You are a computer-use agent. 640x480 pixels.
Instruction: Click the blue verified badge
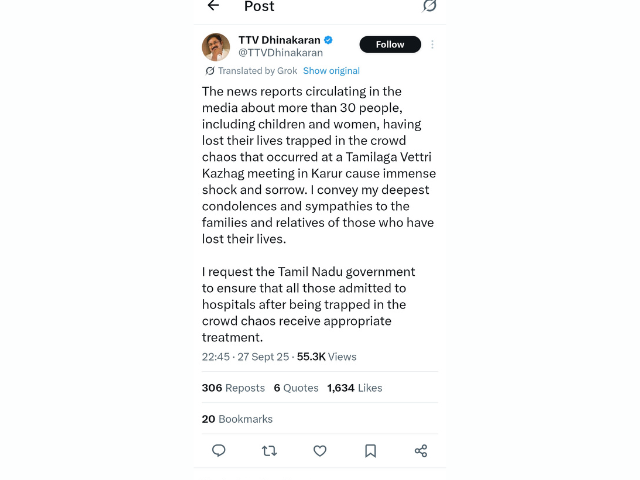(328, 41)
